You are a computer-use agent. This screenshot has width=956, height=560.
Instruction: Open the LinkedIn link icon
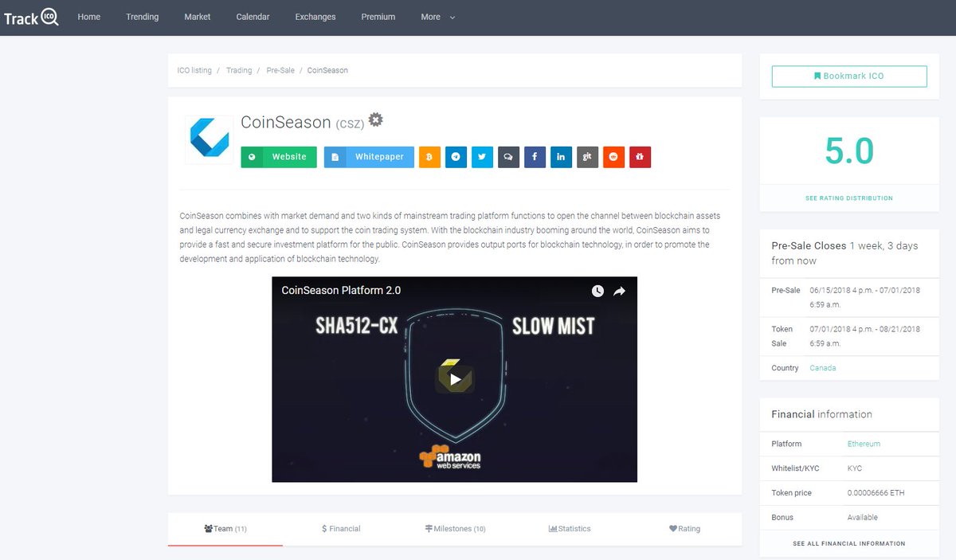point(561,157)
